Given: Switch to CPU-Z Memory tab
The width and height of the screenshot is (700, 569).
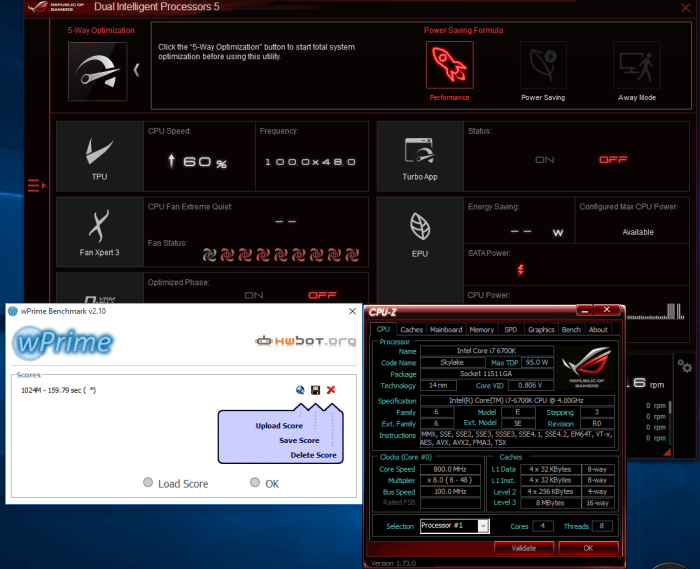Looking at the screenshot, I should tap(482, 330).
